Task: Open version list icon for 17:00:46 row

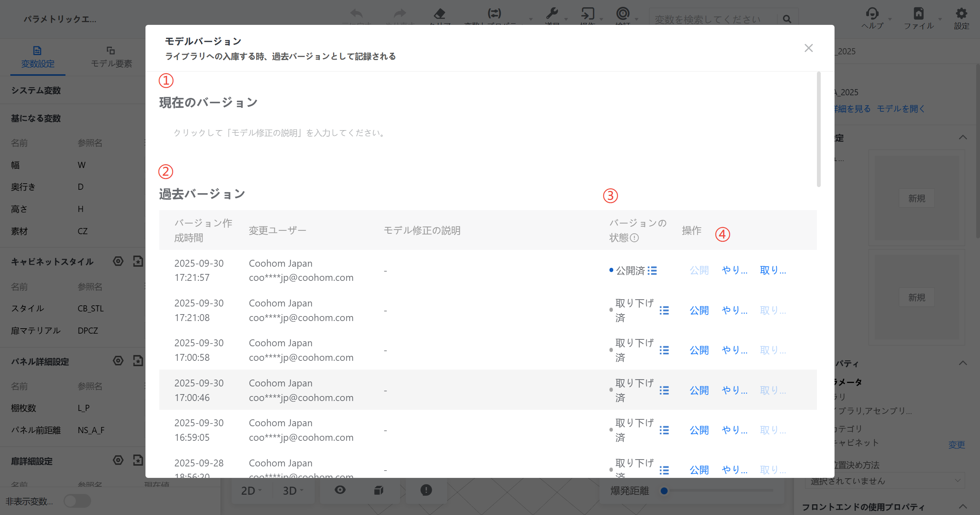Action: [x=664, y=390]
